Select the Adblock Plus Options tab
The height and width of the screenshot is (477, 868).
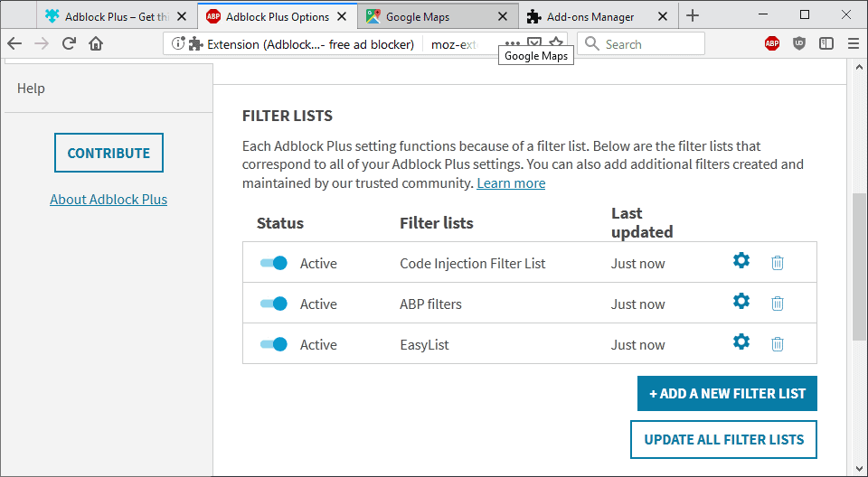tap(278, 16)
